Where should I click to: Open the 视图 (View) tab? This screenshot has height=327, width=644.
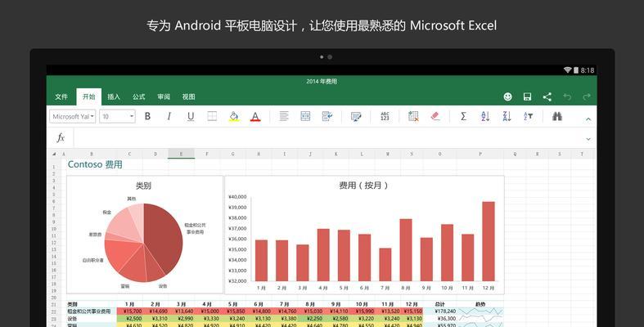coord(188,96)
